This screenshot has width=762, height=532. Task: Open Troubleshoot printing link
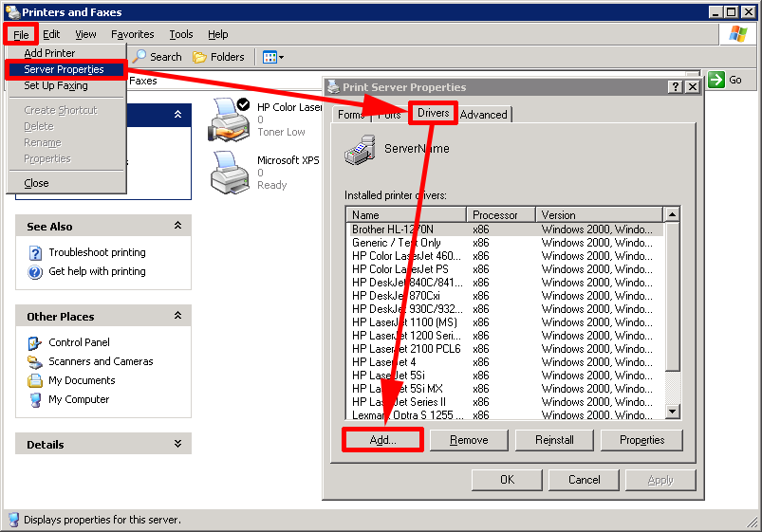click(x=97, y=252)
